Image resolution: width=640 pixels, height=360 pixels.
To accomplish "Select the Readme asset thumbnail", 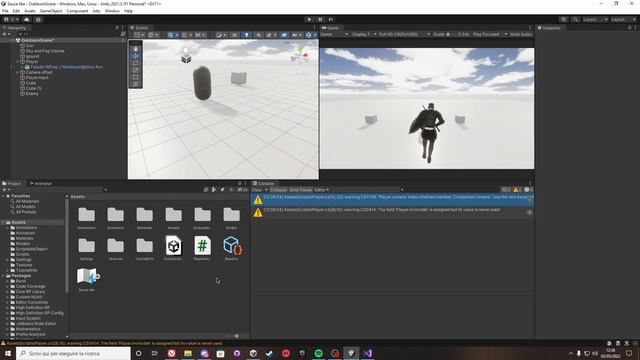I will point(231,248).
